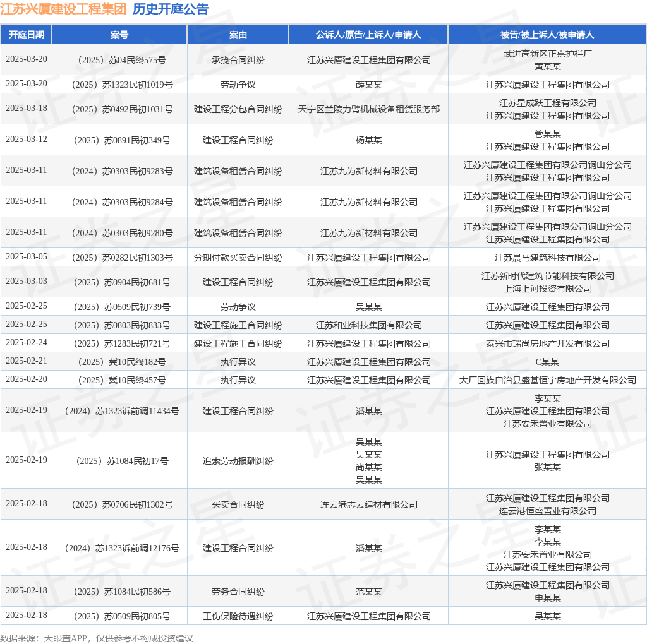Click the 被告/被上诉人/被申请人 column header

tap(547, 35)
